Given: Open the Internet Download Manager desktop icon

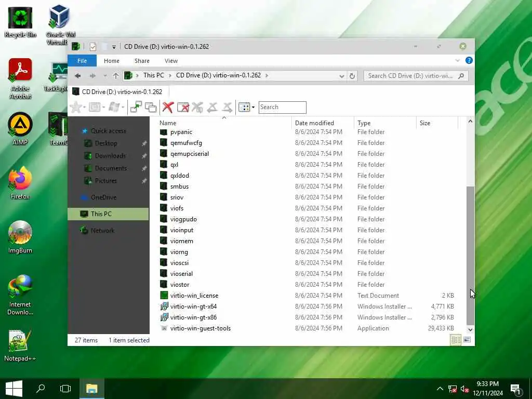Looking at the screenshot, I should (x=20, y=295).
